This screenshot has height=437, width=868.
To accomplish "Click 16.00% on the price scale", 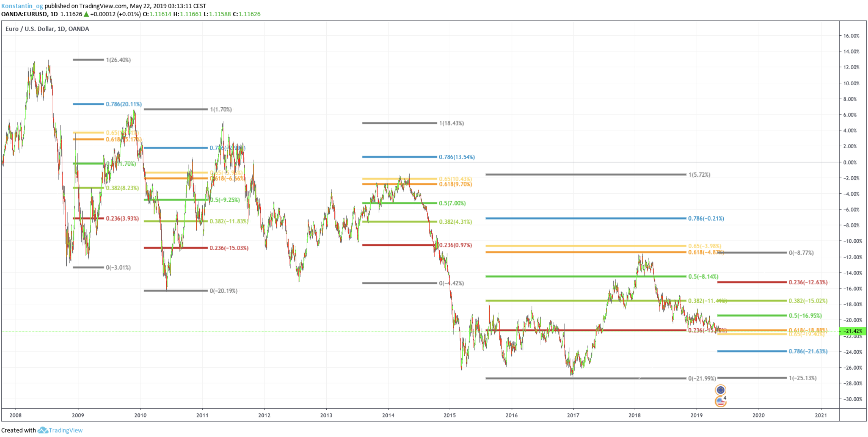I will (851, 36).
